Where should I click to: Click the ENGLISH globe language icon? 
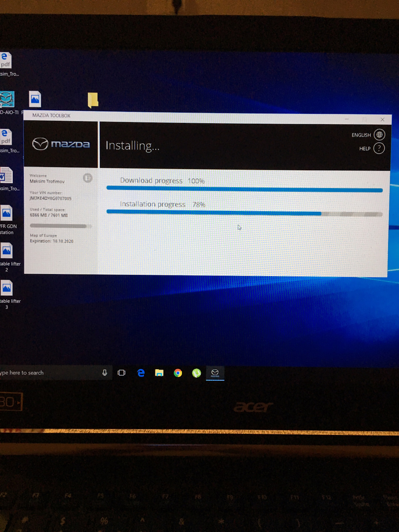(x=379, y=135)
